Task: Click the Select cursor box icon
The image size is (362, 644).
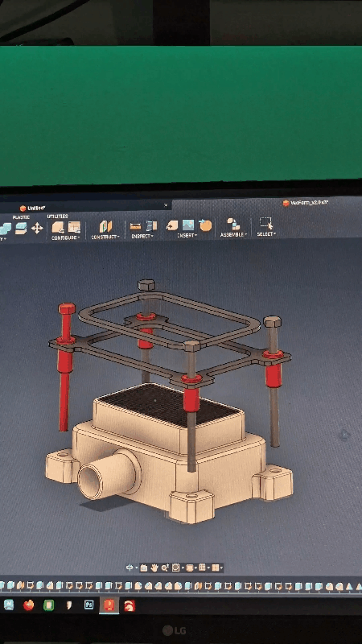Action: [x=266, y=224]
